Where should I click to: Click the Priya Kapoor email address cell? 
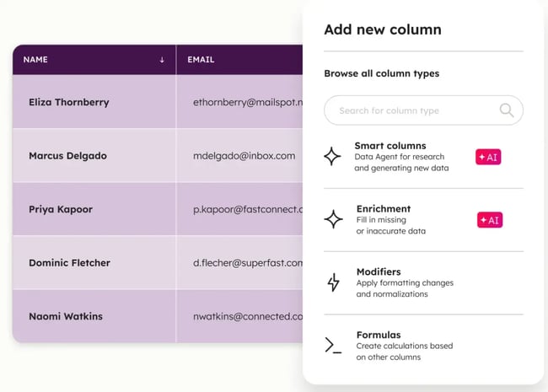pos(247,209)
